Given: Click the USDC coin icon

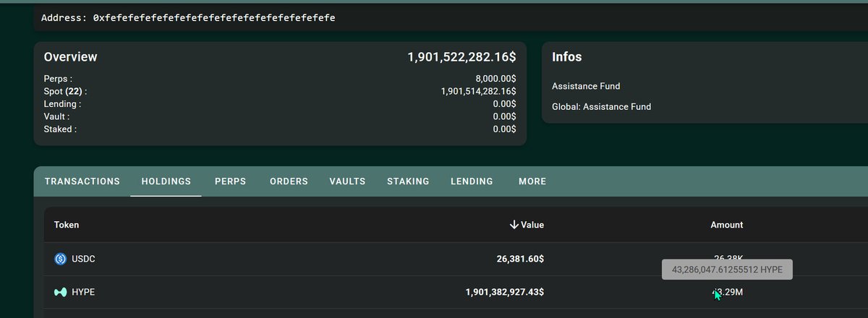Looking at the screenshot, I should pyautogui.click(x=60, y=259).
